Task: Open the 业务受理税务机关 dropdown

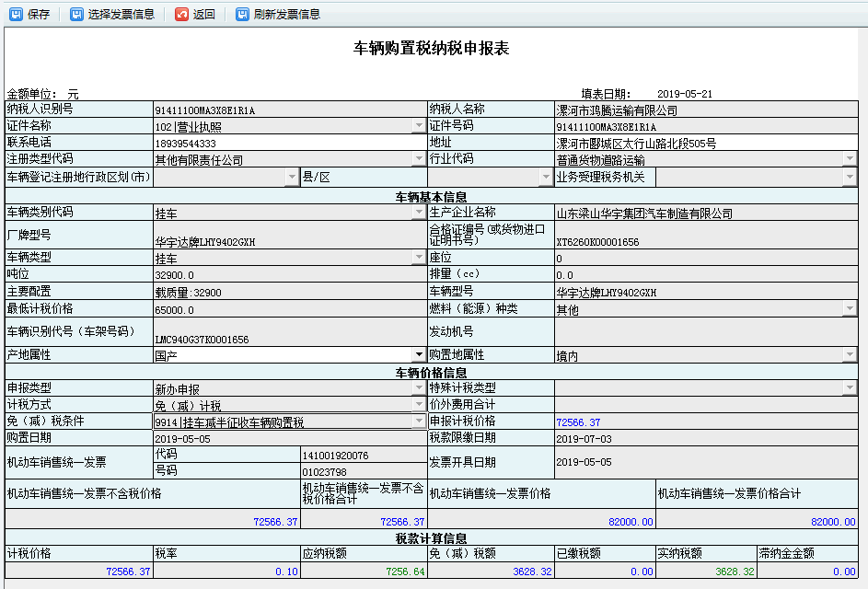Action: click(x=851, y=175)
